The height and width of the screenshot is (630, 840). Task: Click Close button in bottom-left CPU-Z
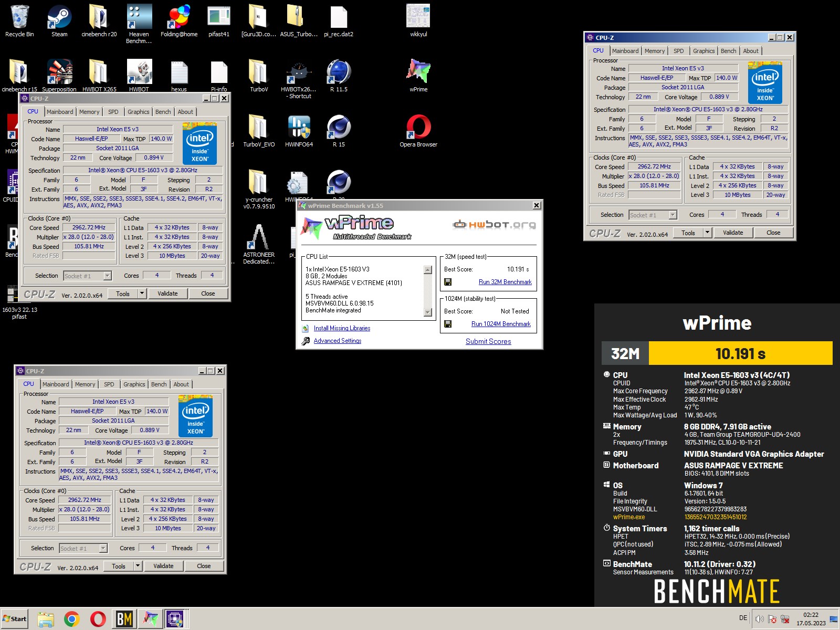point(204,566)
